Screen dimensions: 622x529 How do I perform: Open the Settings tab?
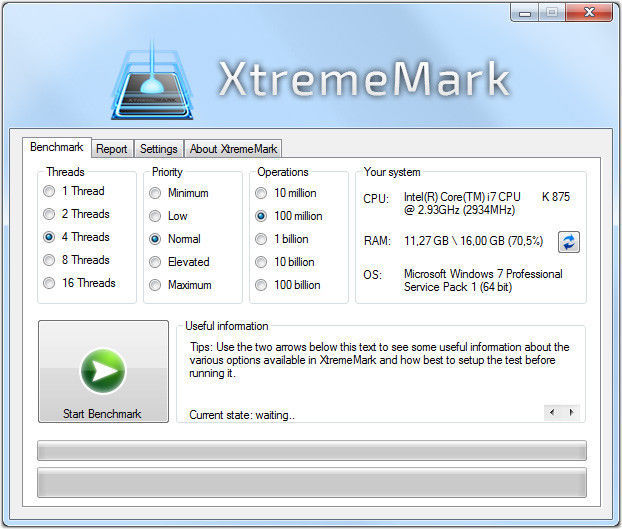159,149
